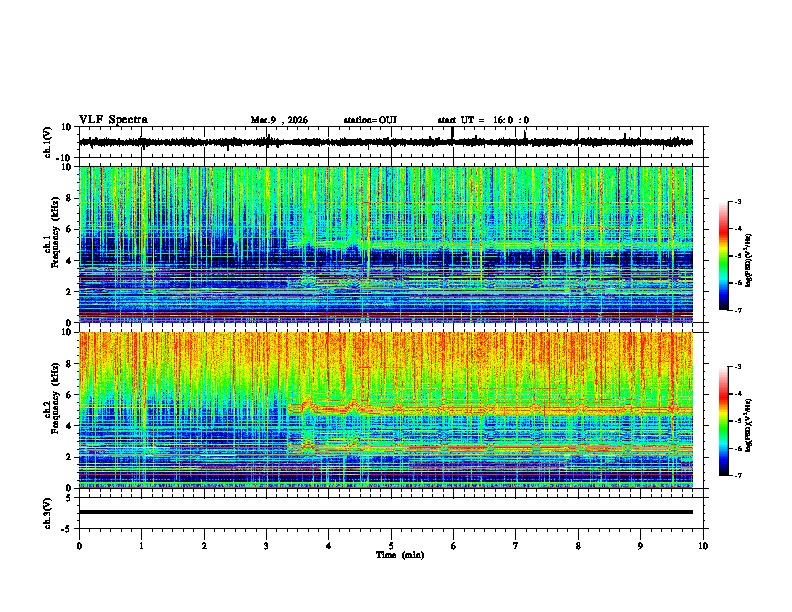
Task: Click the "Time (min)" x-axis label
Action: (400, 555)
